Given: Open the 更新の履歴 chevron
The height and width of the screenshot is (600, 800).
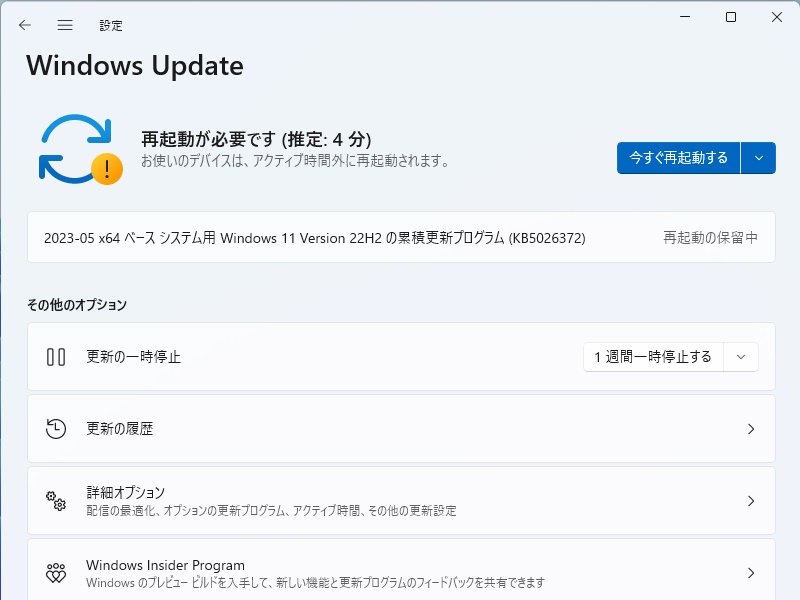Looking at the screenshot, I should point(751,429).
